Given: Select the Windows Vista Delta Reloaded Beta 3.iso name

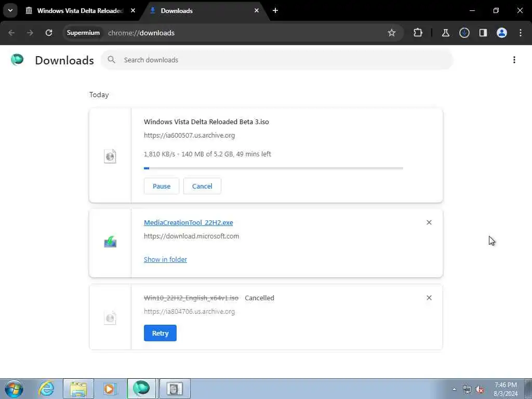Looking at the screenshot, I should pyautogui.click(x=206, y=122).
